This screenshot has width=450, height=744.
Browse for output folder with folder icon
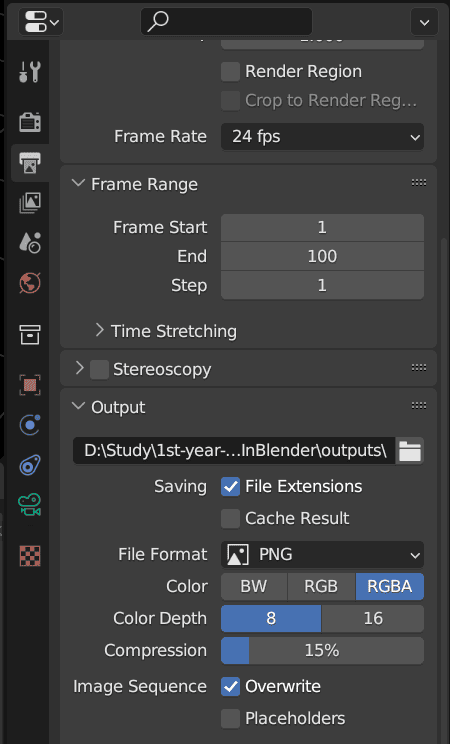tap(410, 451)
